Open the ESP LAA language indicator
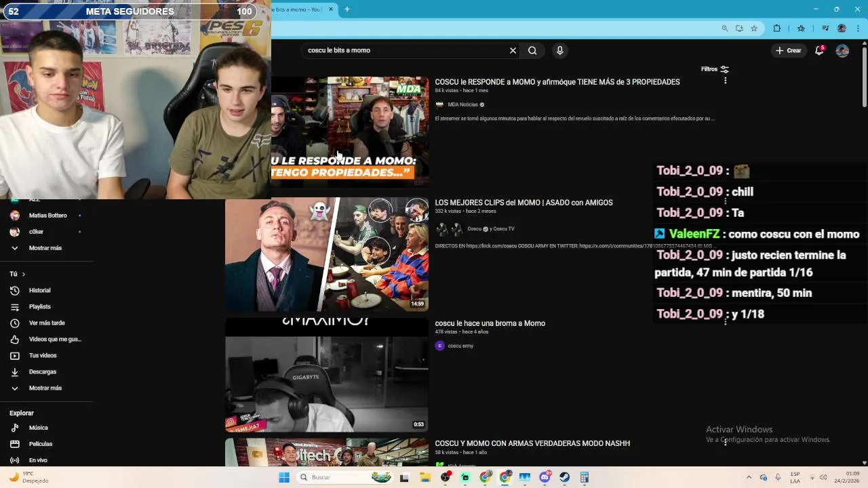The height and width of the screenshot is (488, 868). [795, 477]
